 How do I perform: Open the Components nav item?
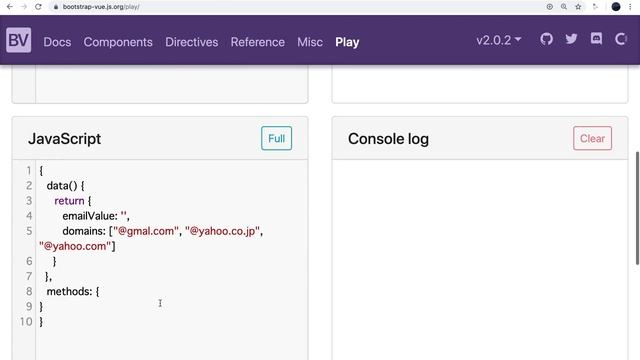click(118, 42)
